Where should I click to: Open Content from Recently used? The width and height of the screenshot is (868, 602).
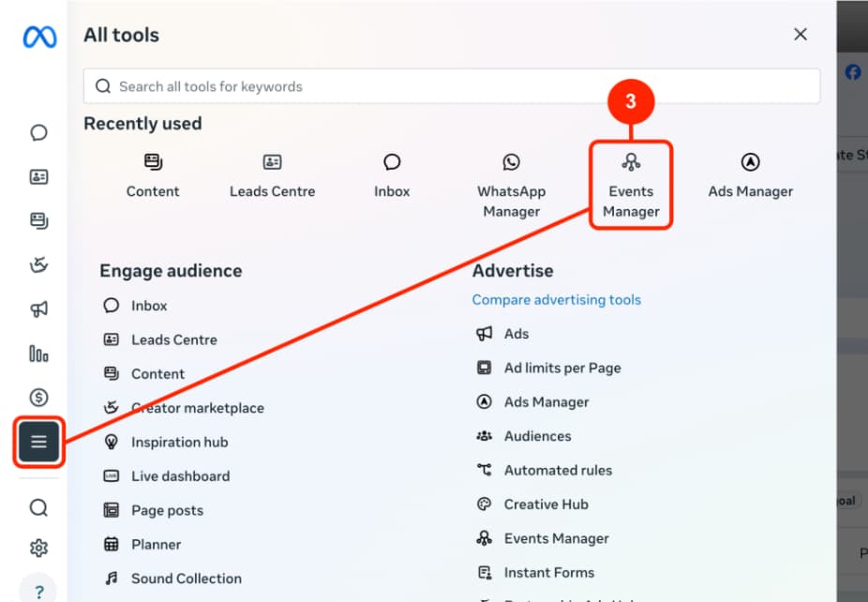point(153,176)
